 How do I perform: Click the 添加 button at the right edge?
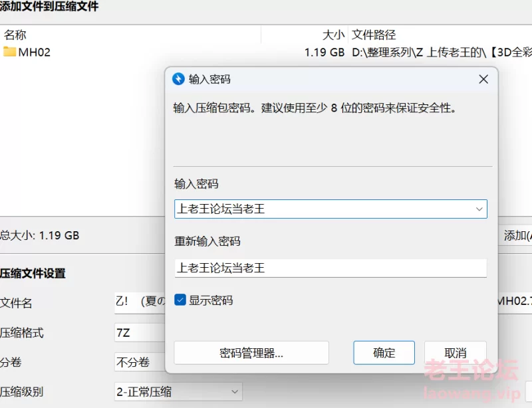click(516, 235)
